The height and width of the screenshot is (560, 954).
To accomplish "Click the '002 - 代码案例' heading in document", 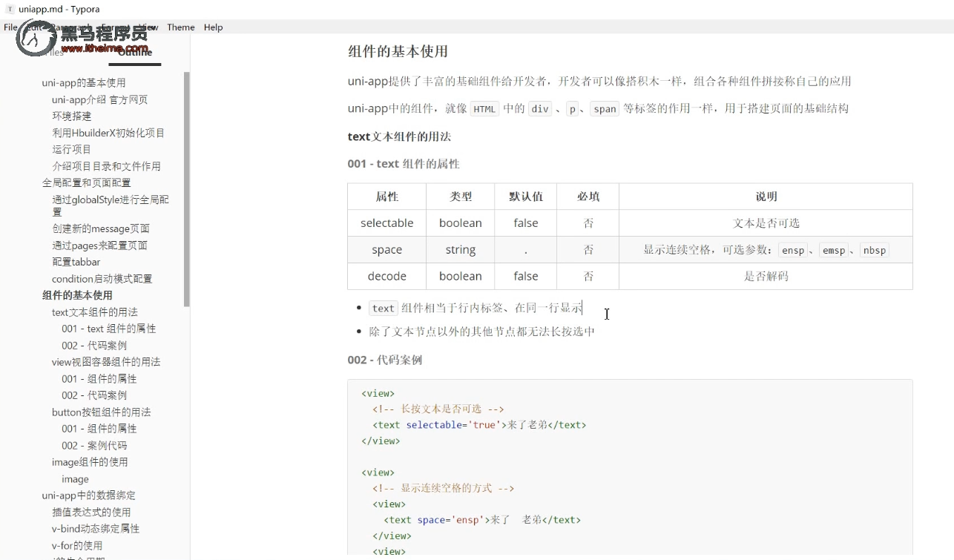I will click(x=384, y=360).
